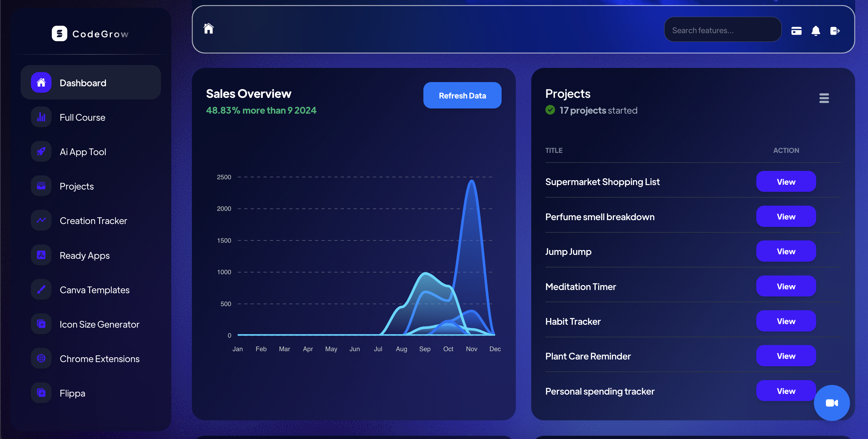Click the logout icon in header
The width and height of the screenshot is (868, 439).
[x=835, y=31]
